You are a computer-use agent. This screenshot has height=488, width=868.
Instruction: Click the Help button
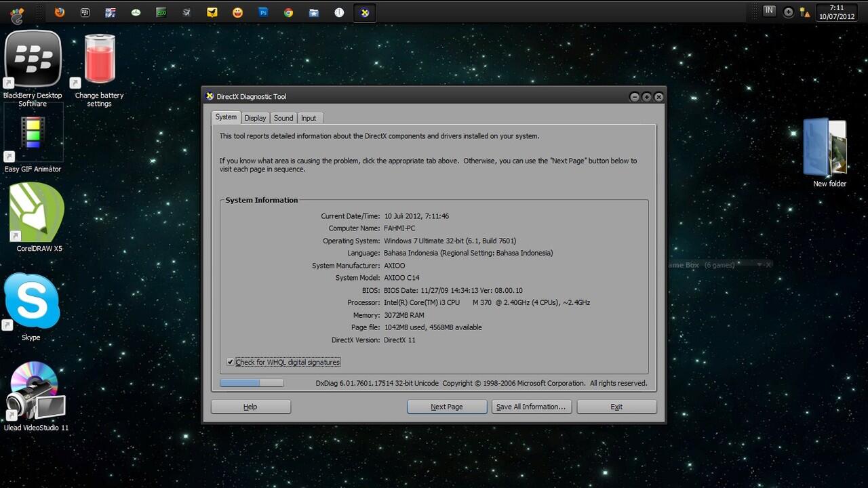coord(251,407)
